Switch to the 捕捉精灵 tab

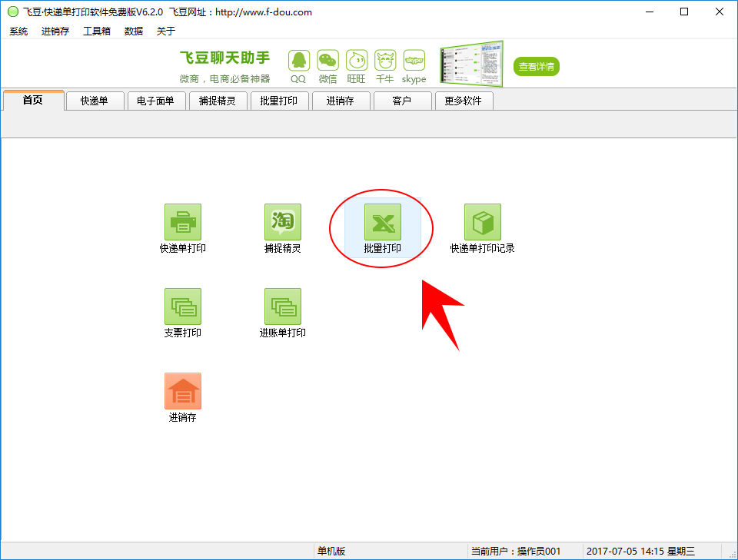tap(218, 101)
